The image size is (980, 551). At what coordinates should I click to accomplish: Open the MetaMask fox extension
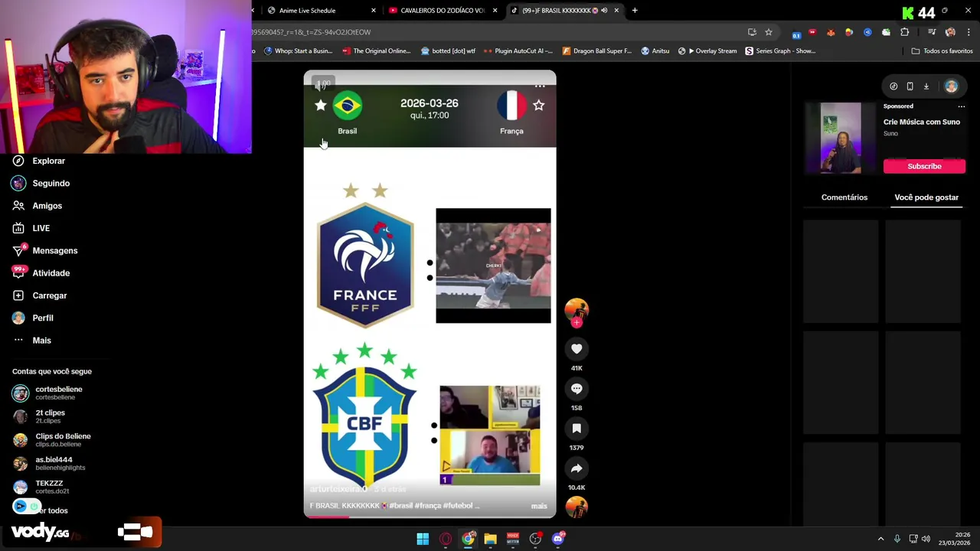pos(831,32)
